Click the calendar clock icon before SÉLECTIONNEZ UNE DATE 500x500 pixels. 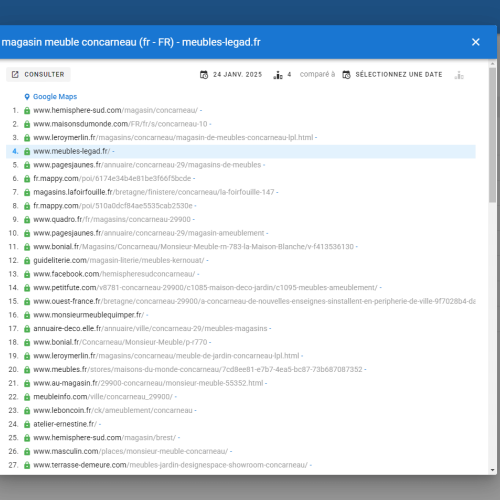click(347, 75)
